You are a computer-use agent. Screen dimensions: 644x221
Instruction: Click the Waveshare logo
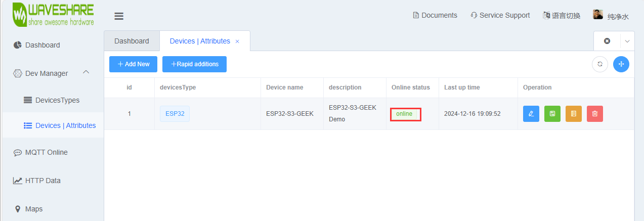pyautogui.click(x=53, y=15)
